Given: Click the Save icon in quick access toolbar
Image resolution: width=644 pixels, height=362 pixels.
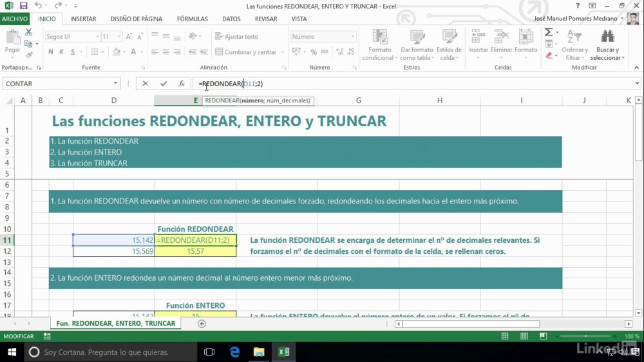Looking at the screenshot, I should (23, 6).
